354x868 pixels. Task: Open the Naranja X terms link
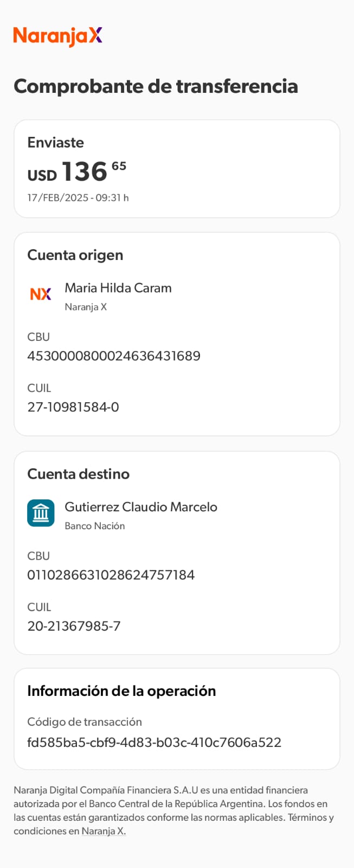click(x=104, y=831)
